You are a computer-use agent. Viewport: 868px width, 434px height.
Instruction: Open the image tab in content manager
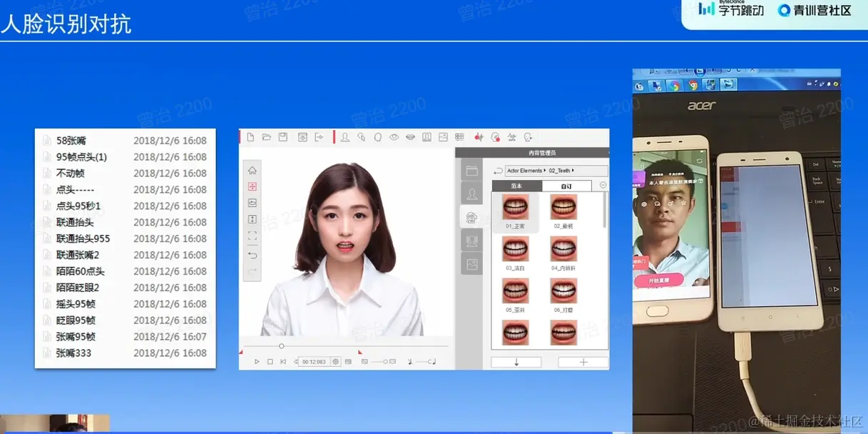coord(471,263)
